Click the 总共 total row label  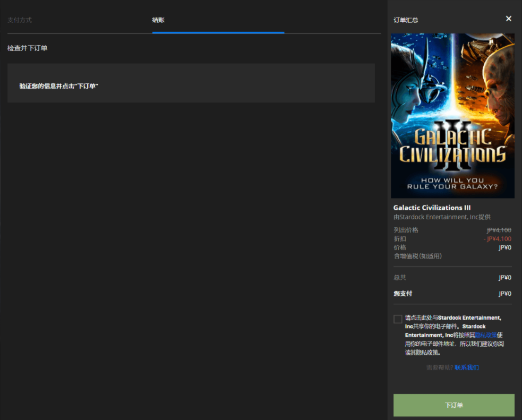400,277
